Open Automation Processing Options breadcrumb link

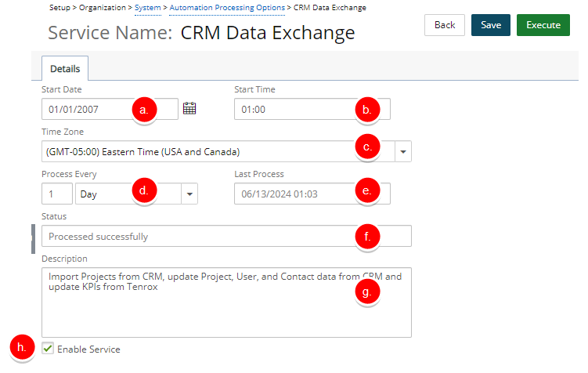click(227, 8)
